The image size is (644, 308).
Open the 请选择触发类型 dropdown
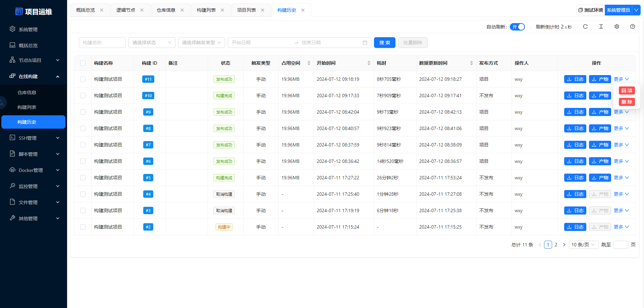[x=201, y=43]
